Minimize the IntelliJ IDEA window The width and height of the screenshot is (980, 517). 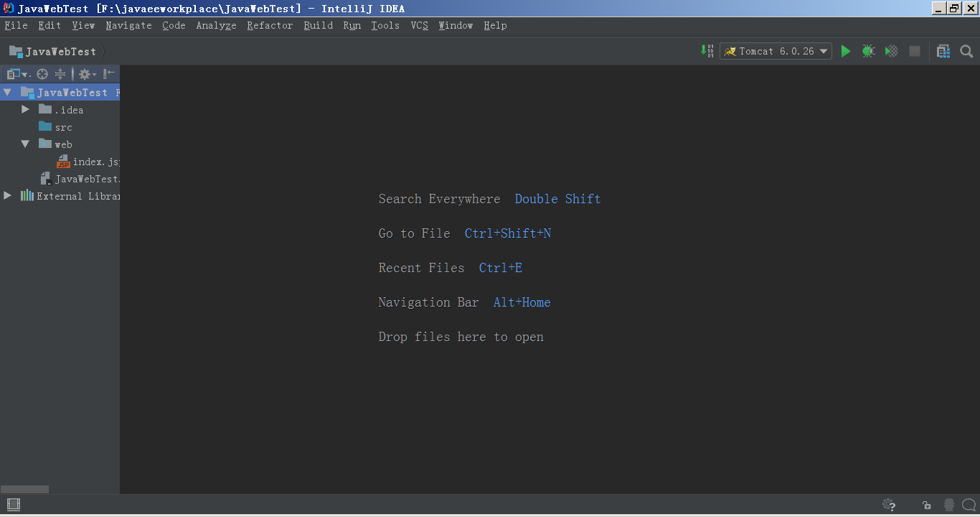coord(938,8)
